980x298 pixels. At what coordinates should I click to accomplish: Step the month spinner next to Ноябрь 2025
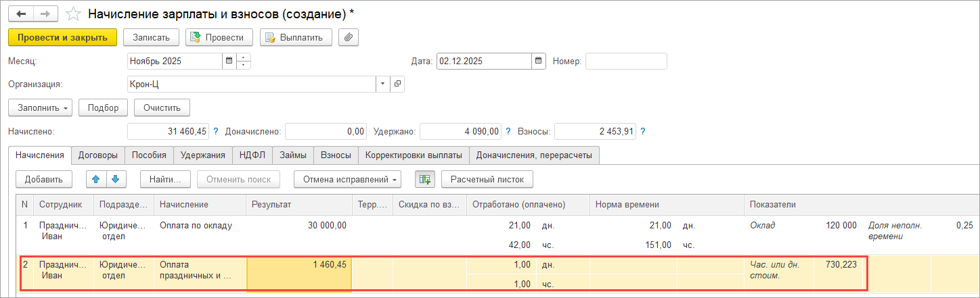(244, 61)
